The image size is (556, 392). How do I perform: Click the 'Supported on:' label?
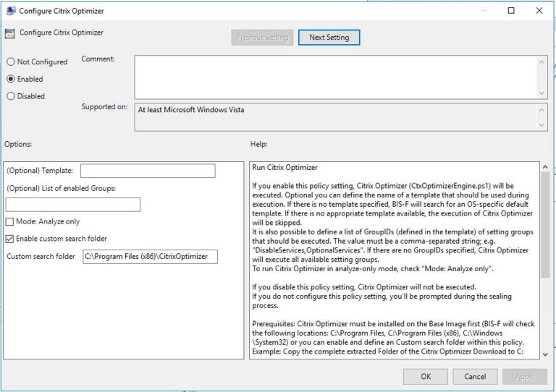tap(104, 106)
